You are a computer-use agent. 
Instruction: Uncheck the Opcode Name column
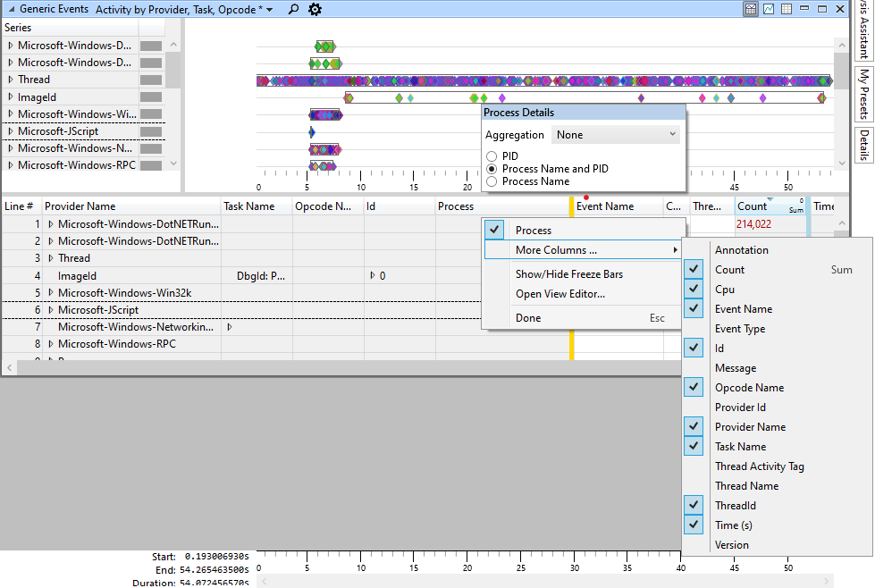pyautogui.click(x=694, y=387)
